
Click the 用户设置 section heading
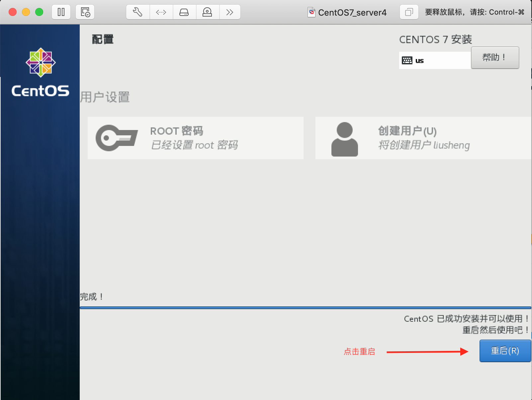(105, 97)
